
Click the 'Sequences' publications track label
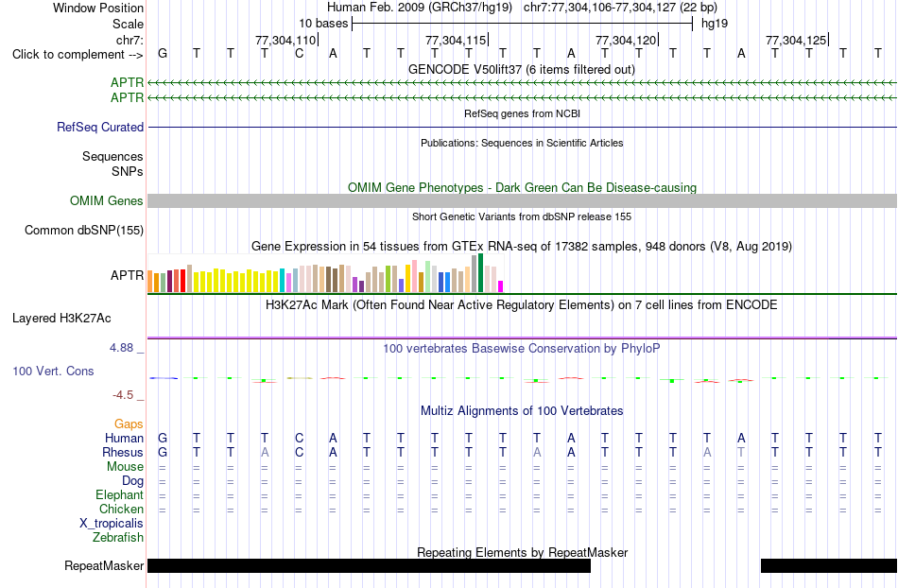click(112, 156)
